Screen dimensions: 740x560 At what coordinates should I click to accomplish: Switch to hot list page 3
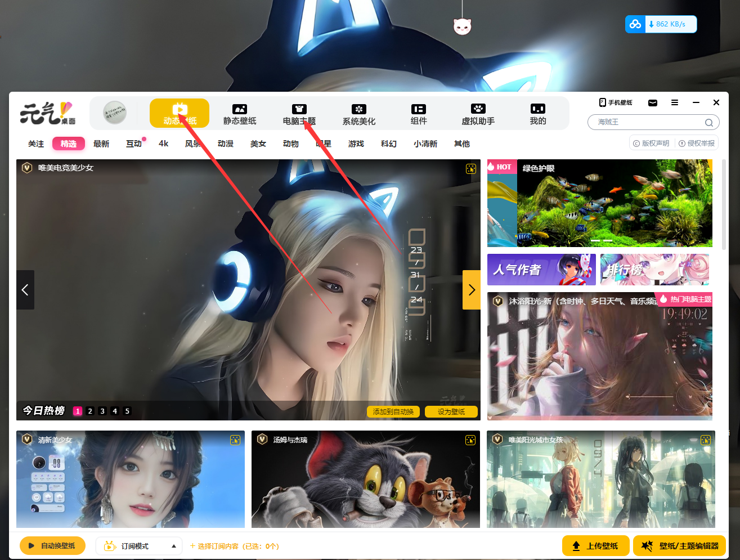point(102,411)
